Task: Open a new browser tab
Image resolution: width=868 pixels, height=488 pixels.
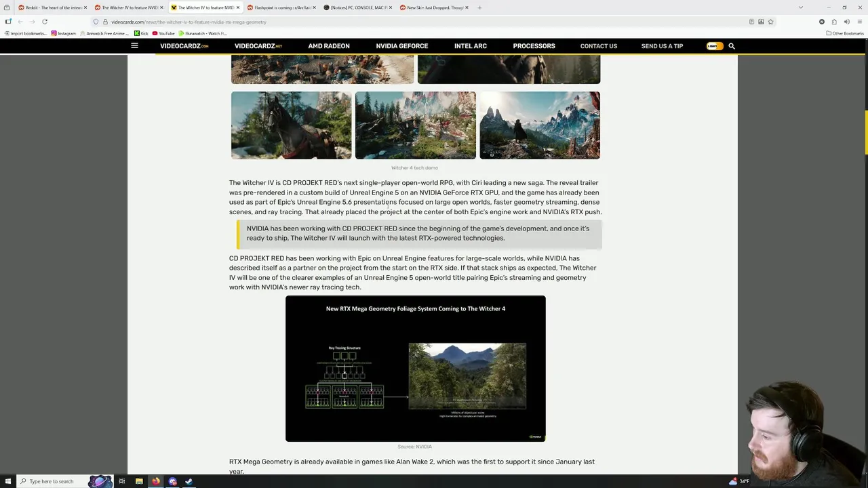Action: click(x=479, y=7)
